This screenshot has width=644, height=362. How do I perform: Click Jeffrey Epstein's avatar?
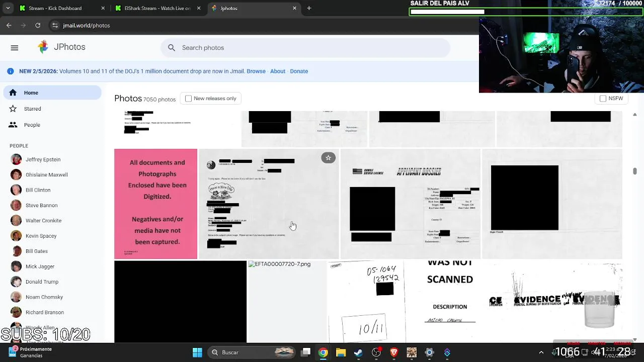(16, 159)
